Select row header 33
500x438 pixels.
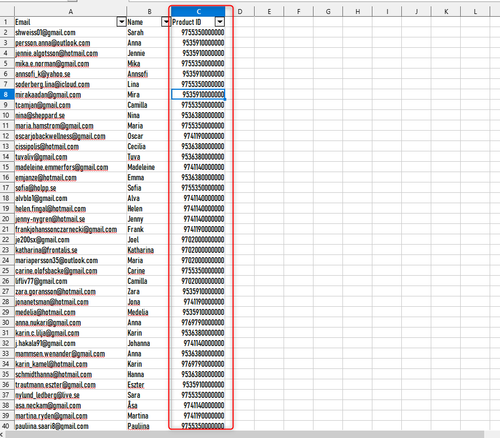coord(7,354)
